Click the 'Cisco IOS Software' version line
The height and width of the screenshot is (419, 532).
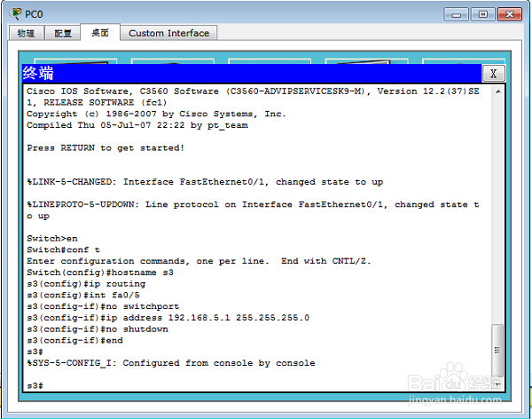[x=253, y=97]
